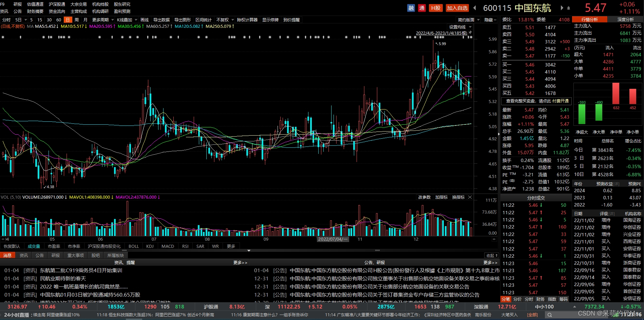Viewport: 644px width, 320px height.
Task: Click the 4.38 low price marker
Action: click(49, 187)
